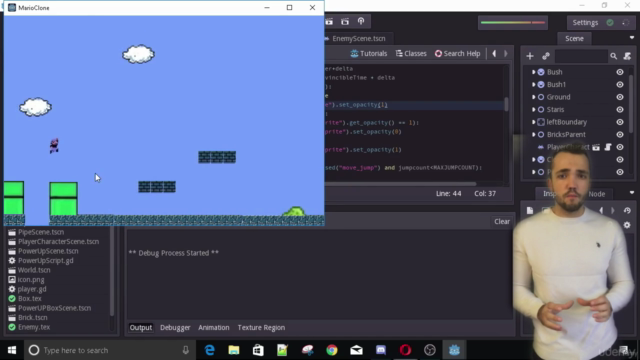The image size is (640, 360).
Task: Open Opera browser from the taskbar
Action: pyautogui.click(x=405, y=350)
